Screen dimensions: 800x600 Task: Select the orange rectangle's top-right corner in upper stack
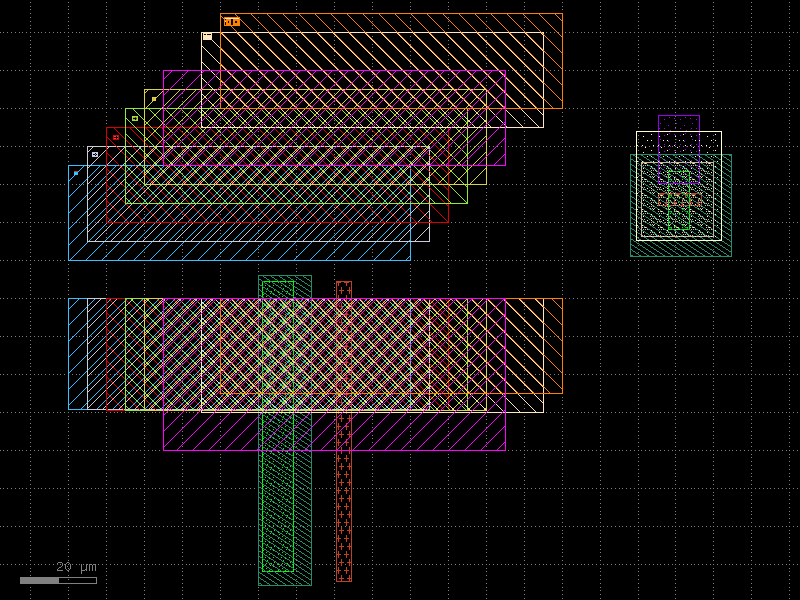(x=562, y=14)
